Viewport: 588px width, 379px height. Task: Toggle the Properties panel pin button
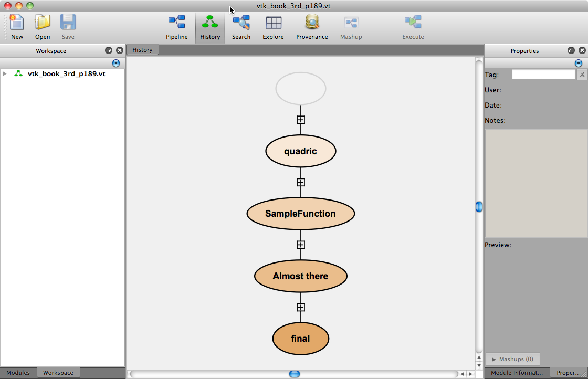point(579,63)
